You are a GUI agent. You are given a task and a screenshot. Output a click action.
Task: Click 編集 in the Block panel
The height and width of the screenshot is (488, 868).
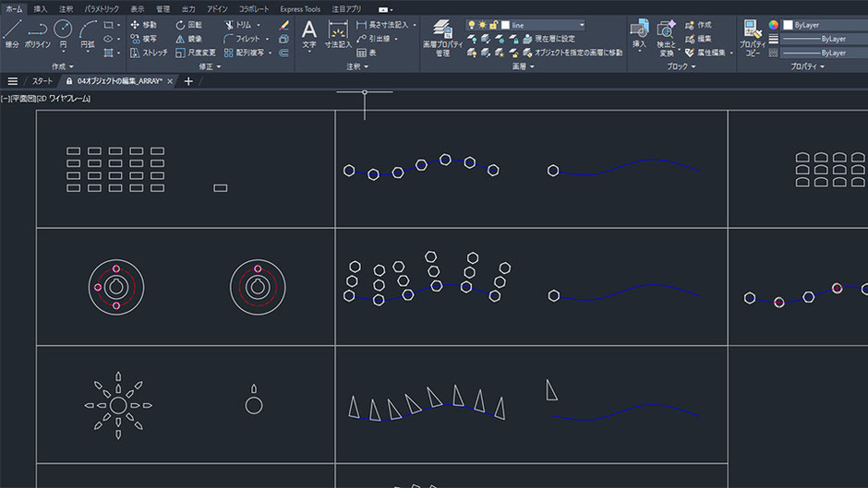[x=698, y=39]
